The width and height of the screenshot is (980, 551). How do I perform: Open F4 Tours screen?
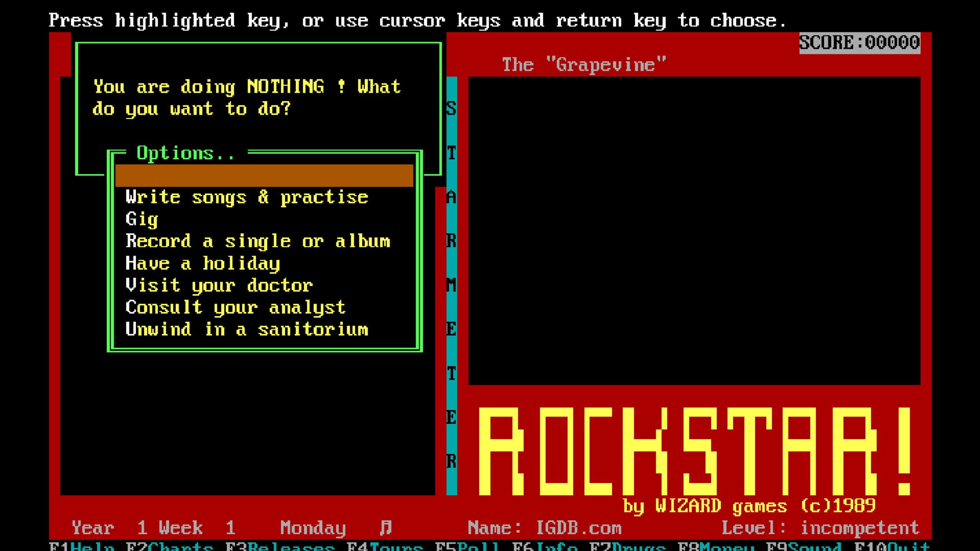pos(385,546)
